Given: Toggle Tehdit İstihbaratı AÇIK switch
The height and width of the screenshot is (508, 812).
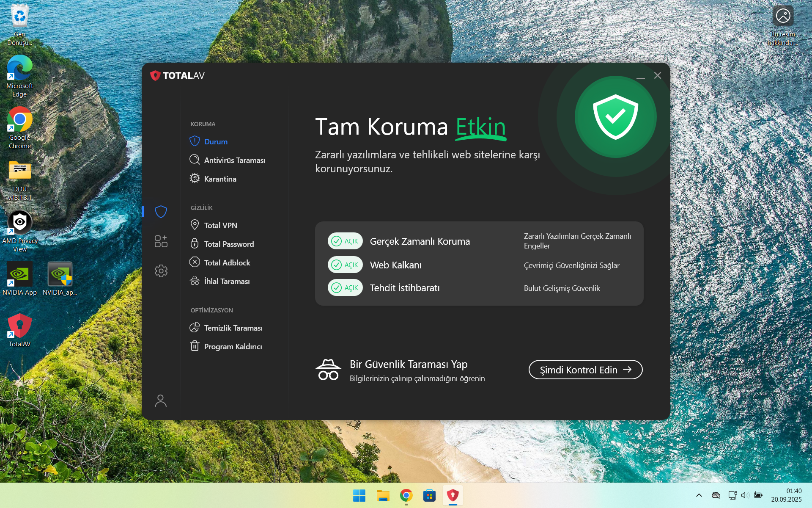Looking at the screenshot, I should pos(345,287).
